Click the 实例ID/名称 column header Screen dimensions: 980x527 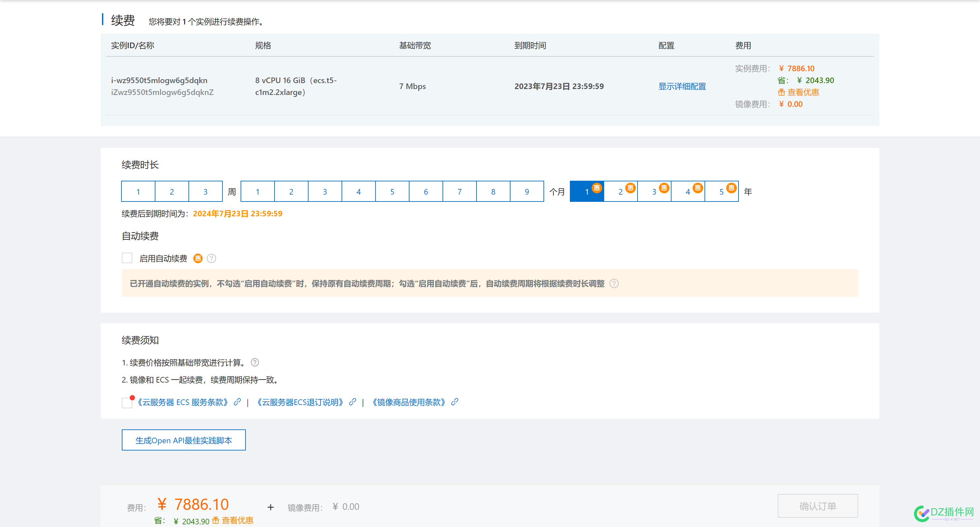[133, 46]
